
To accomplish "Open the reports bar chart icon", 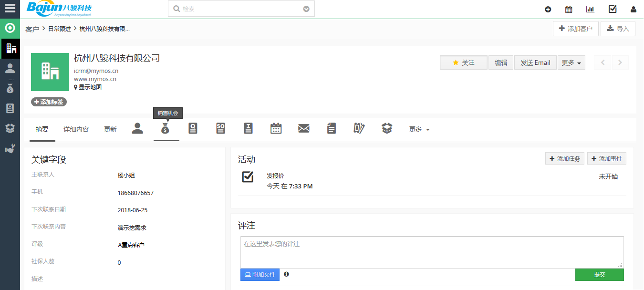I will (590, 9).
